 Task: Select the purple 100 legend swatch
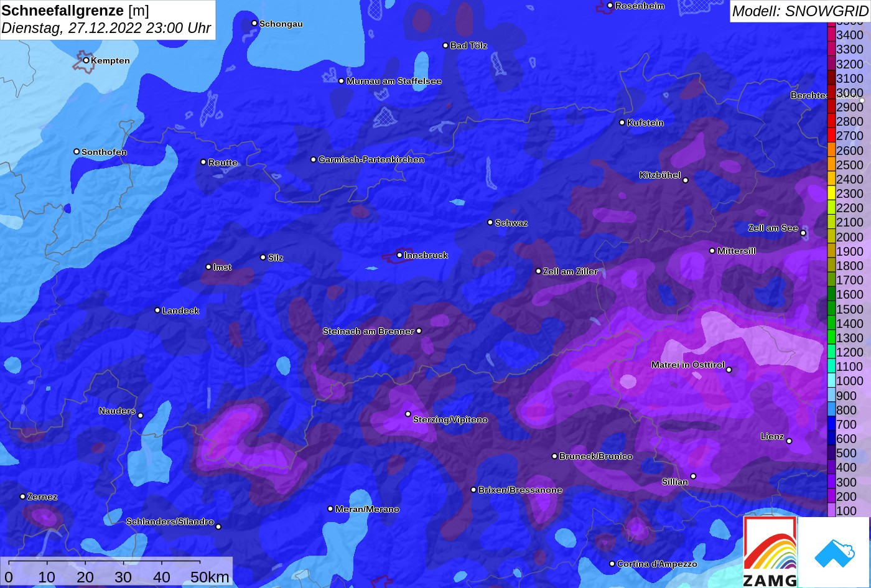click(831, 511)
